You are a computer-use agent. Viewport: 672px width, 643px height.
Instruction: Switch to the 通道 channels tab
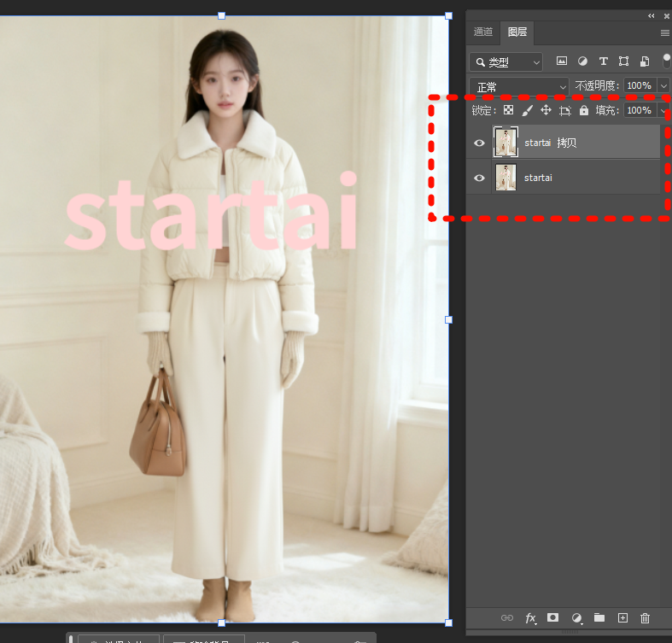click(x=483, y=32)
